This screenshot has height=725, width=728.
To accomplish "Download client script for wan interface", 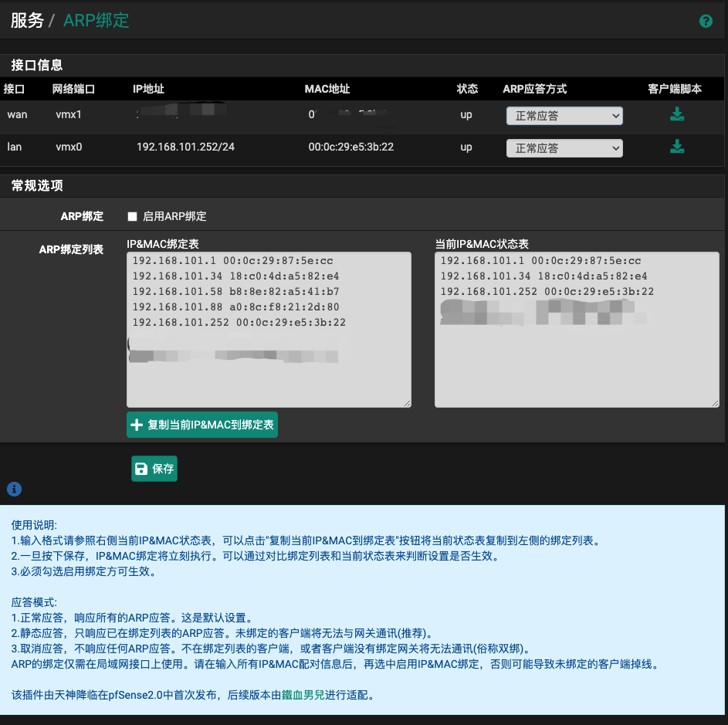I will 677,115.
